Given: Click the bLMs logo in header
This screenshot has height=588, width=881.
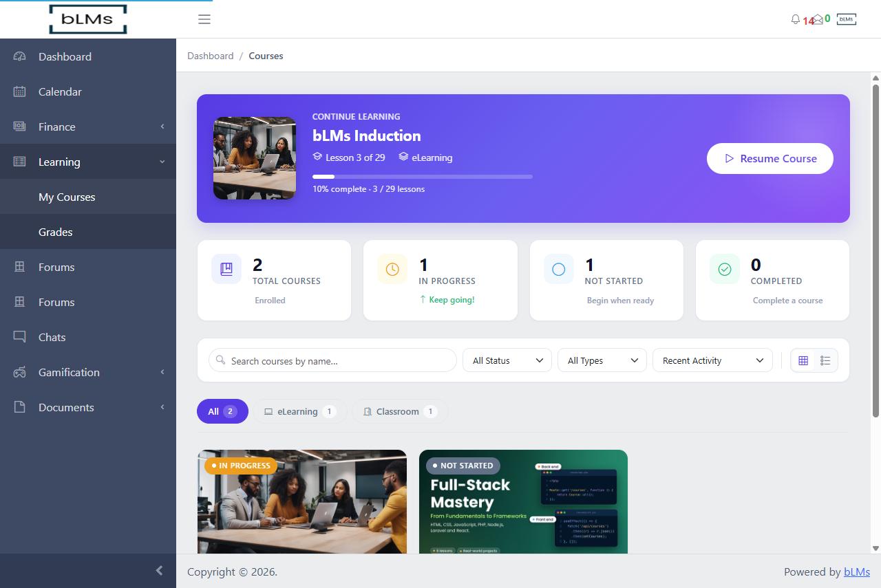Looking at the screenshot, I should [88, 19].
